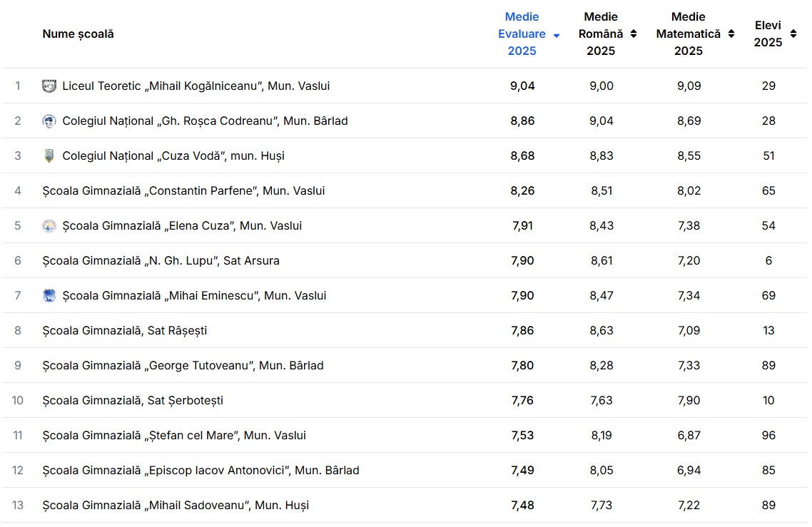Click the Medie Evaluare value 9,04 in row 1
Viewport: 812px width, 527px height.
point(522,86)
